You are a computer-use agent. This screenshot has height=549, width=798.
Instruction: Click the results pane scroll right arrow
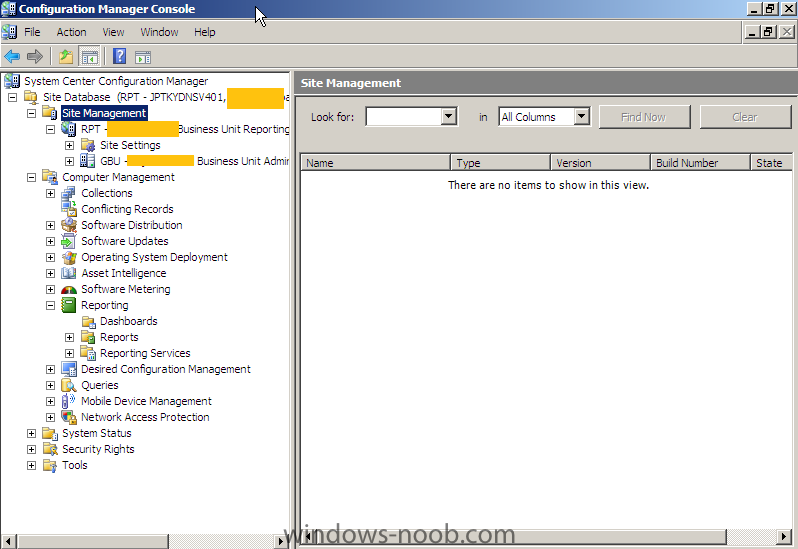tap(784, 536)
